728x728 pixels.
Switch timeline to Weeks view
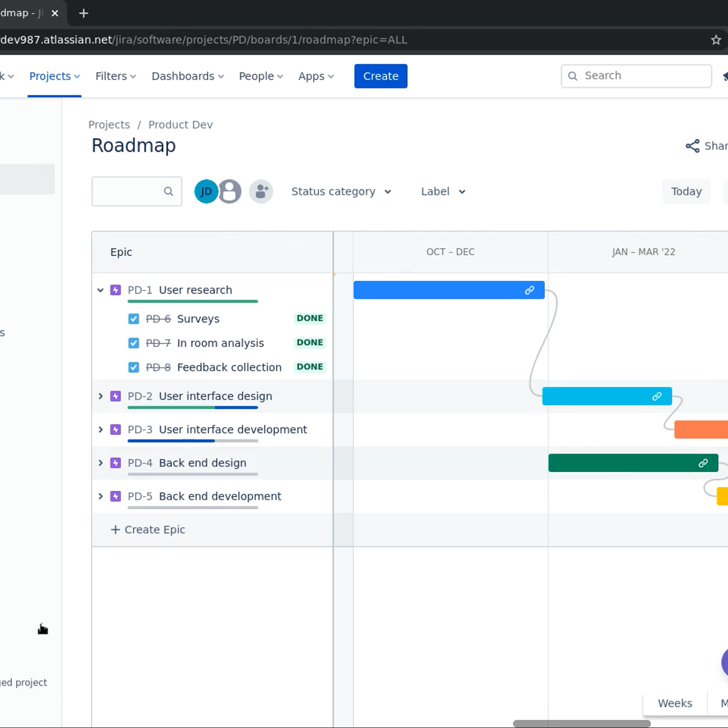[675, 703]
